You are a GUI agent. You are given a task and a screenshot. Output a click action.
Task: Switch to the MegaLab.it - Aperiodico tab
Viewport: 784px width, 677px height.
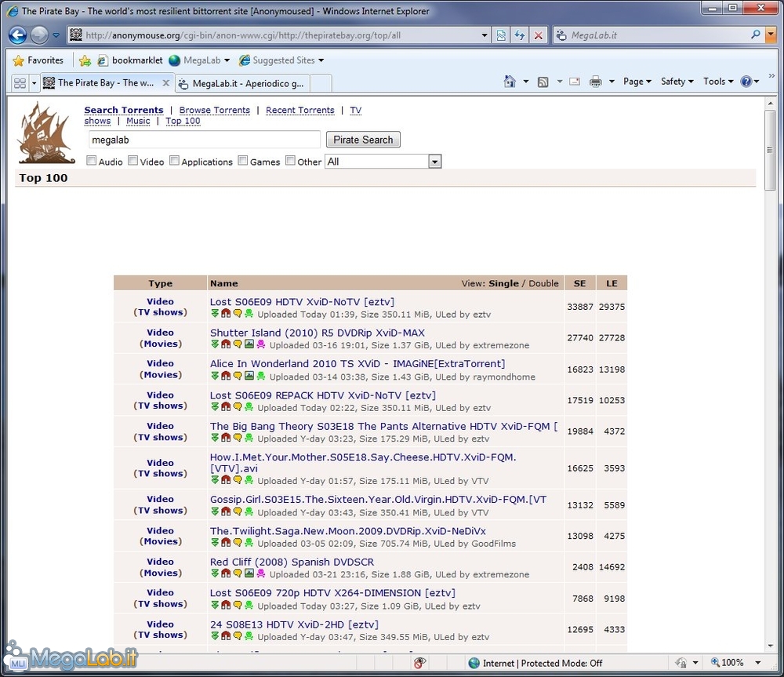pyautogui.click(x=242, y=84)
